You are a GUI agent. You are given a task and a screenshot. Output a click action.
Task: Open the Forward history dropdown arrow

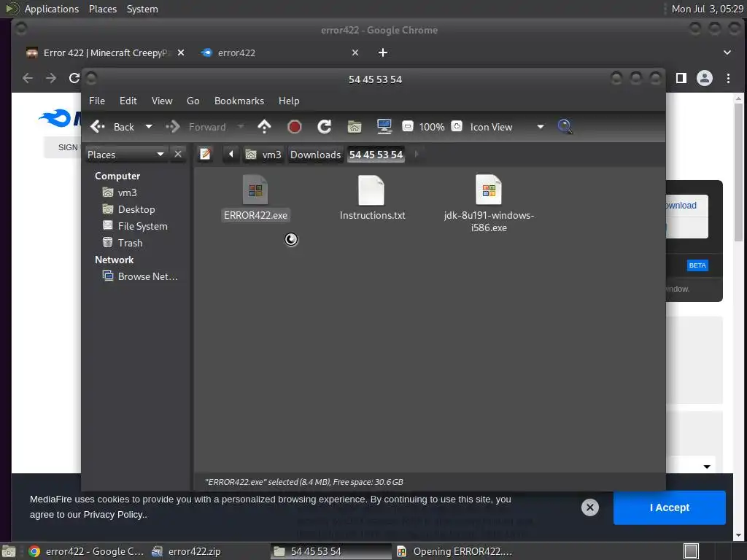[241, 127]
